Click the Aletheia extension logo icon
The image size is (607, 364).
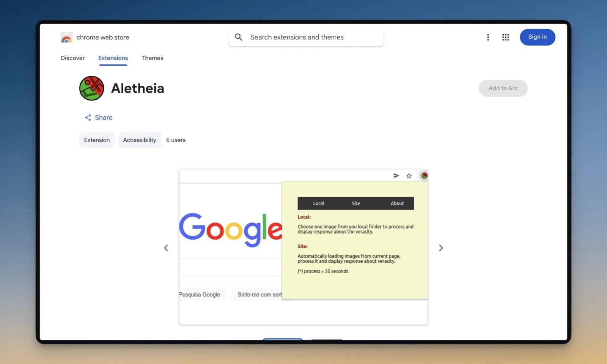[91, 88]
